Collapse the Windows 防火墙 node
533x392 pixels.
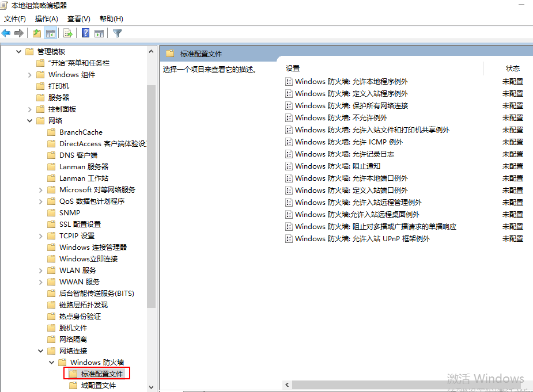click(51, 363)
